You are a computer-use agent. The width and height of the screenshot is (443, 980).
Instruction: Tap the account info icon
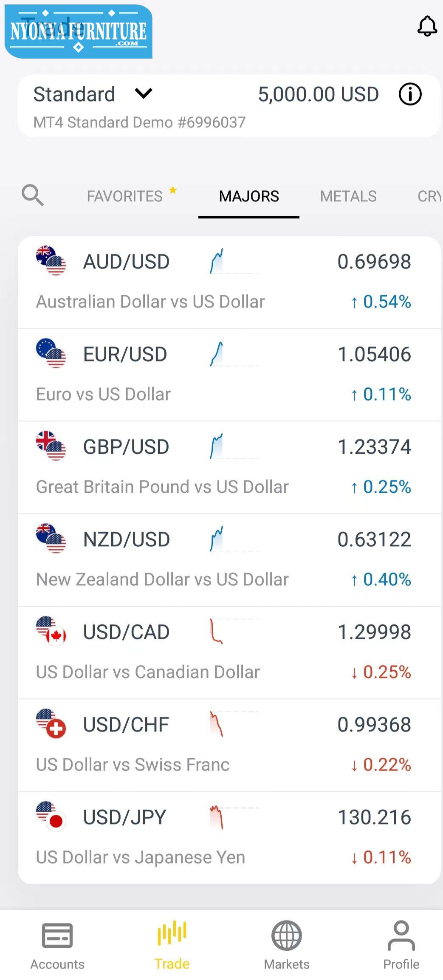410,94
